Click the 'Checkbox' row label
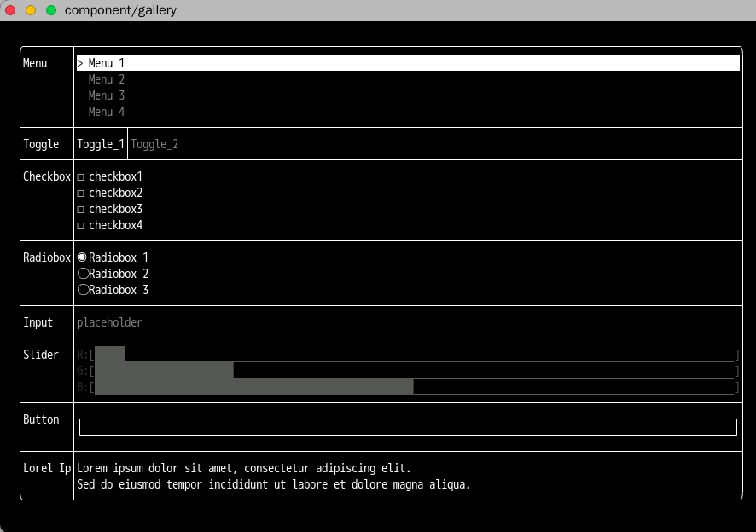756x532 pixels. (47, 176)
